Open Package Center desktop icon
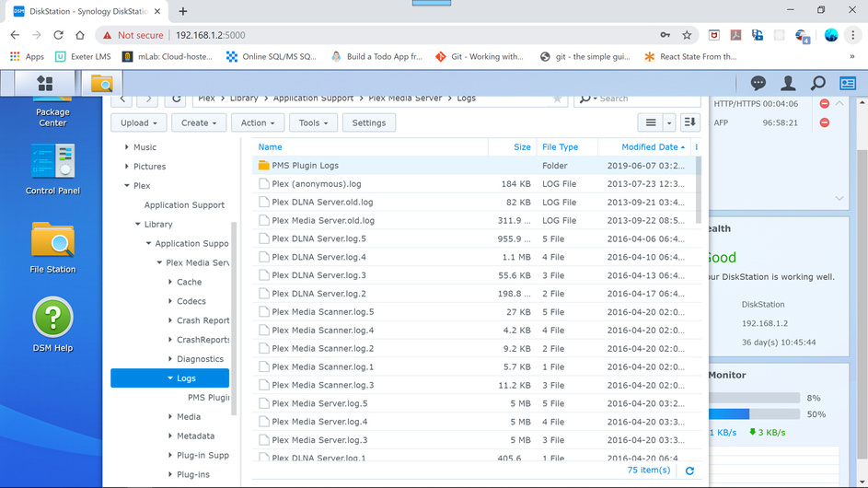Image resolution: width=868 pixels, height=488 pixels. tap(52, 112)
